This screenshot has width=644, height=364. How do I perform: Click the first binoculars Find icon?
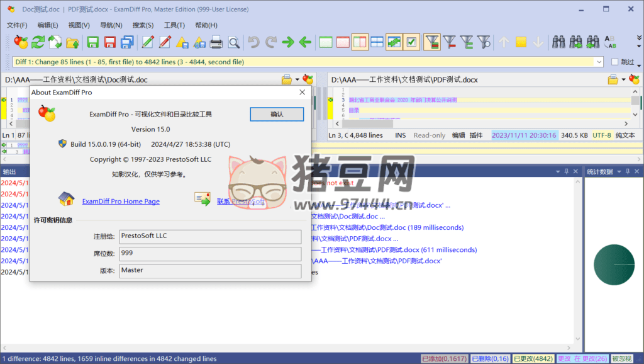point(558,42)
